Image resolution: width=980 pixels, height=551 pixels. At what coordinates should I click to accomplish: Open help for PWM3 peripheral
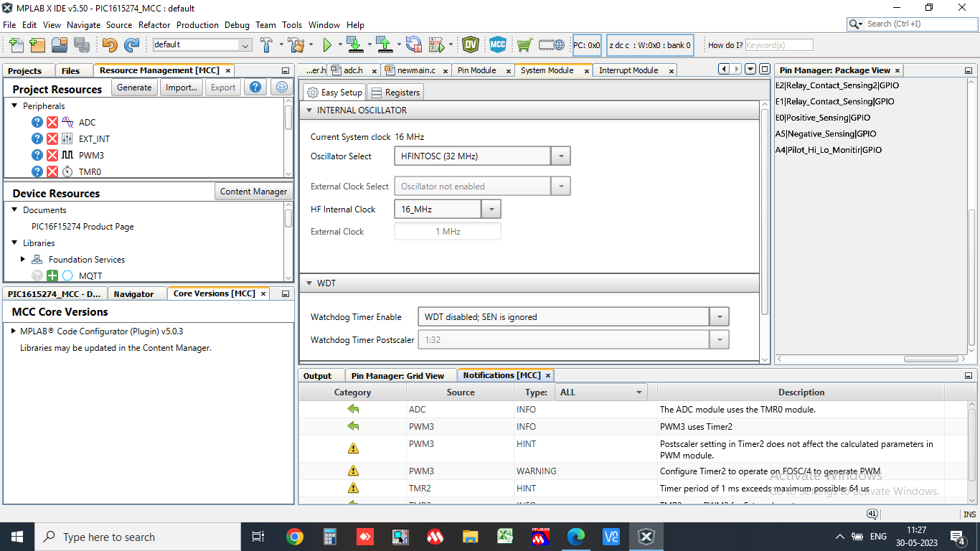[37, 155]
